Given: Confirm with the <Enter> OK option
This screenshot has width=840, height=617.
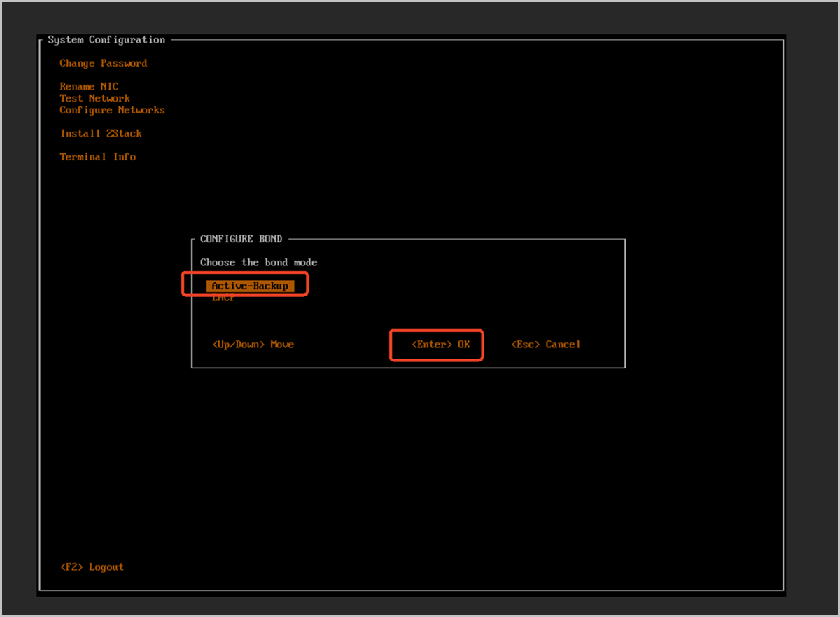Looking at the screenshot, I should click(x=441, y=345).
